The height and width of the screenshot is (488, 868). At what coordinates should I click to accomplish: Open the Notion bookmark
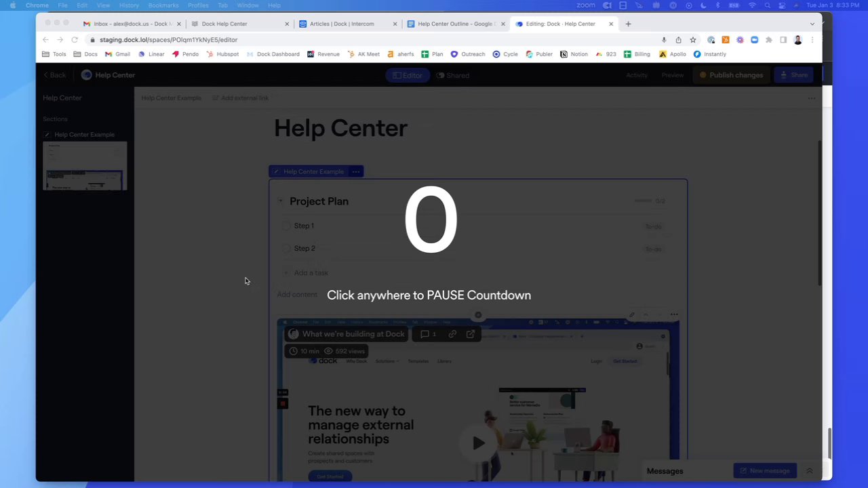[574, 54]
